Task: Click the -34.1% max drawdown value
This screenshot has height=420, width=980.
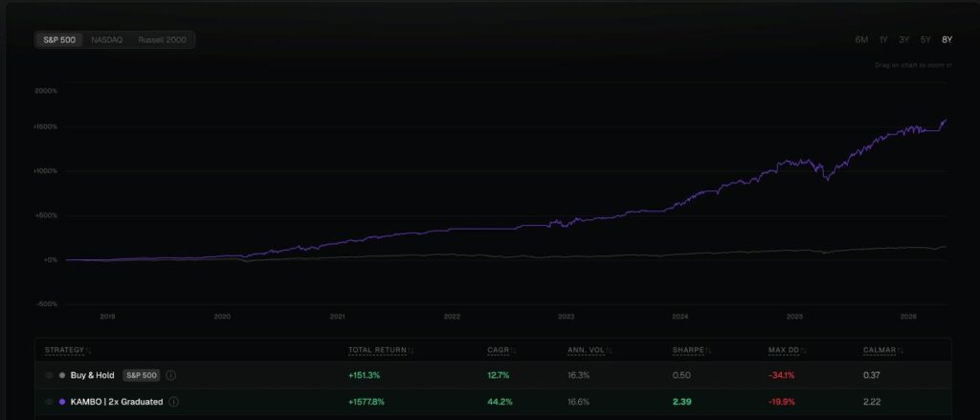Action: tap(781, 376)
